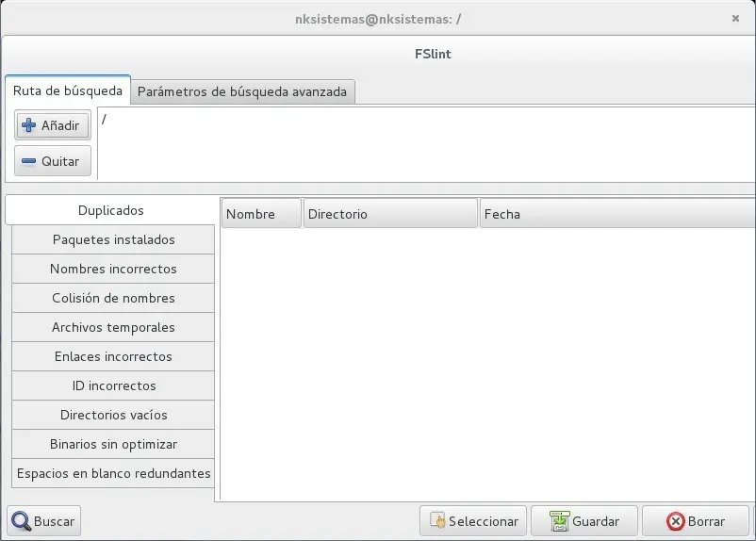The image size is (756, 541).
Task: Open Binarios sin optimizar tab
Action: [x=113, y=444]
